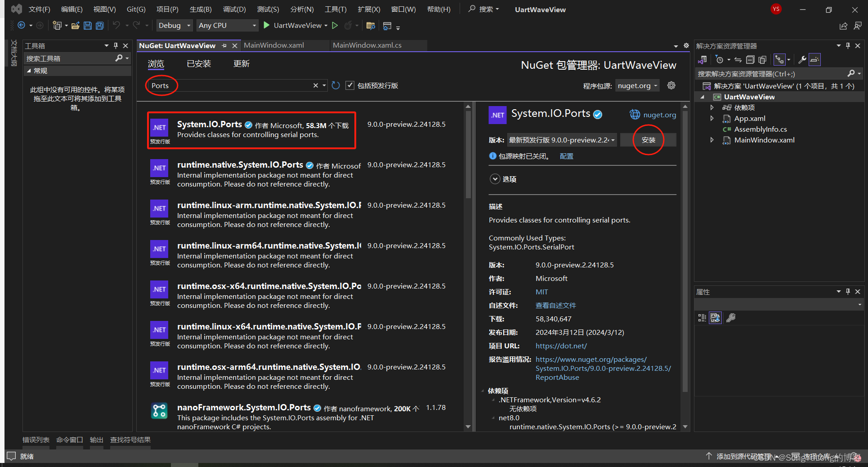Click the New Project toolbar icon

coord(57,26)
